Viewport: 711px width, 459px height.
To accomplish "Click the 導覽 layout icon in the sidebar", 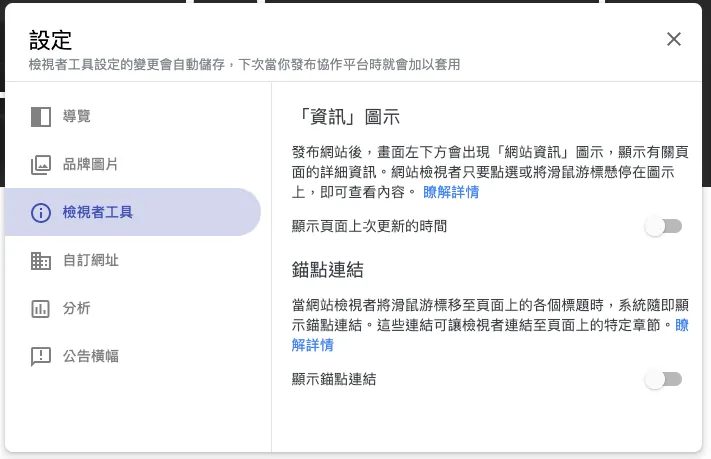I will click(40, 117).
